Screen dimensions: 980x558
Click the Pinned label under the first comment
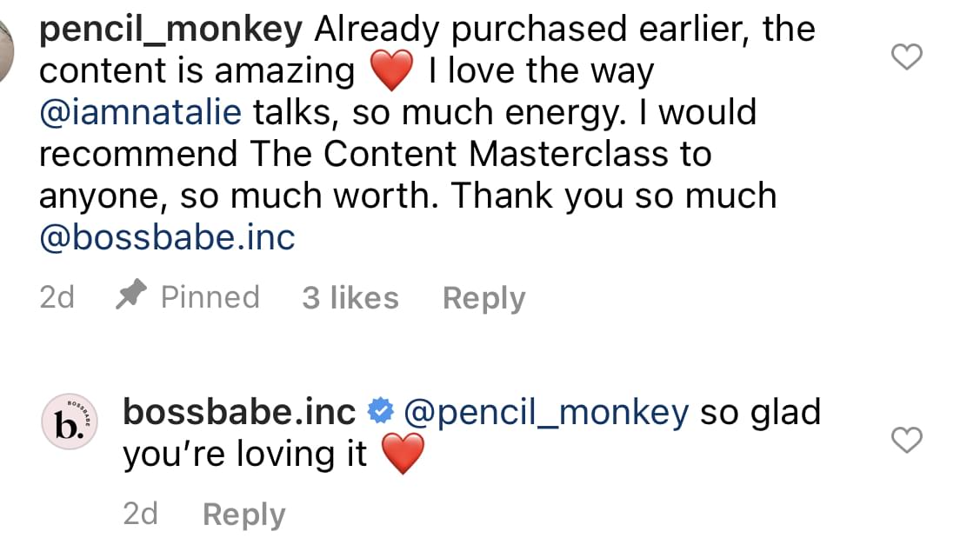[x=210, y=298]
